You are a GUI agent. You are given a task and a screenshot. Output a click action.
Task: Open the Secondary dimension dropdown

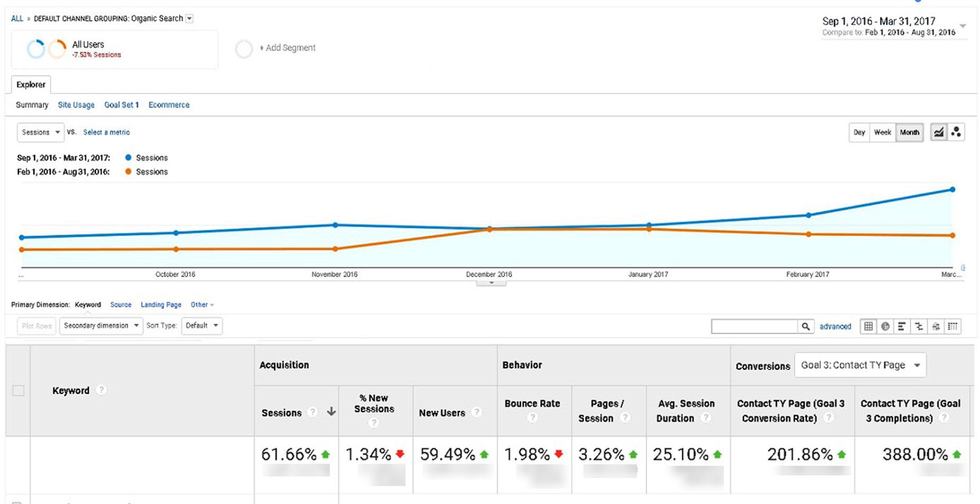coord(101,326)
